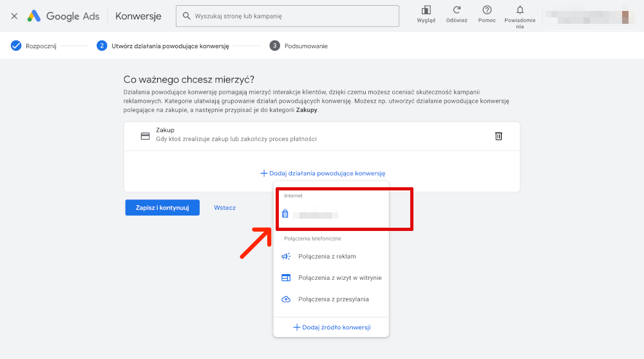Click the Konwersje page title
The image size is (644, 359).
click(x=138, y=16)
